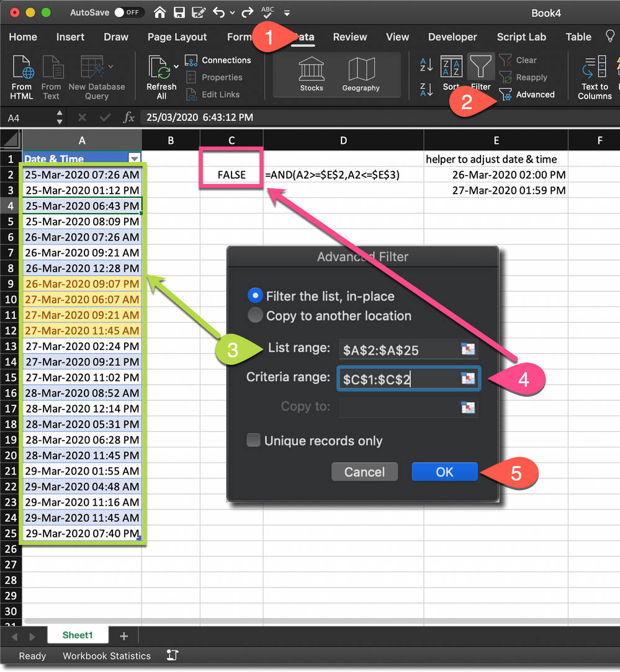620x672 pixels.
Task: Switch to the Page Layout tab
Action: coord(177,37)
